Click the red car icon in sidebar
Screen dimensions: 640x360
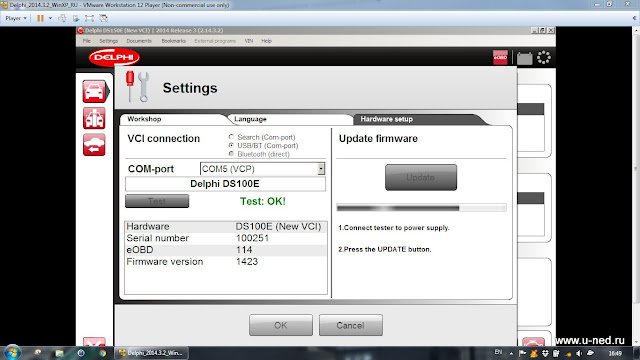[x=94, y=91]
